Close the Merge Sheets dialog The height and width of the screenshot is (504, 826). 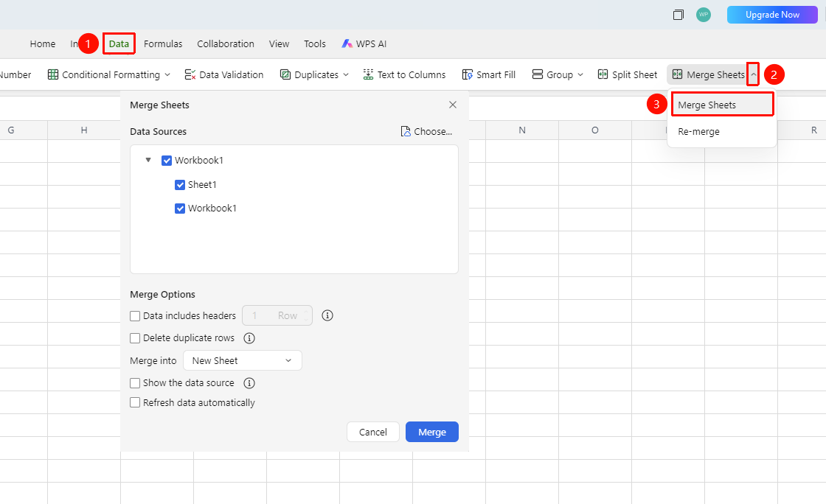pyautogui.click(x=453, y=105)
